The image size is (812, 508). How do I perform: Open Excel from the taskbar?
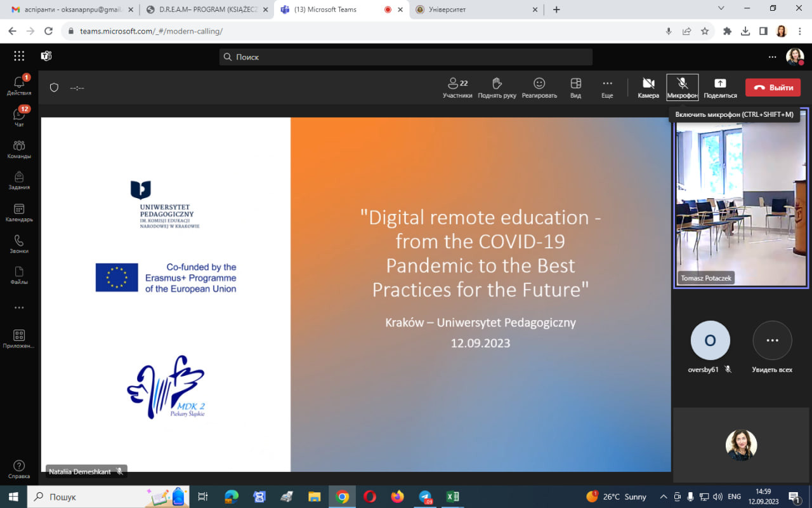coord(452,497)
